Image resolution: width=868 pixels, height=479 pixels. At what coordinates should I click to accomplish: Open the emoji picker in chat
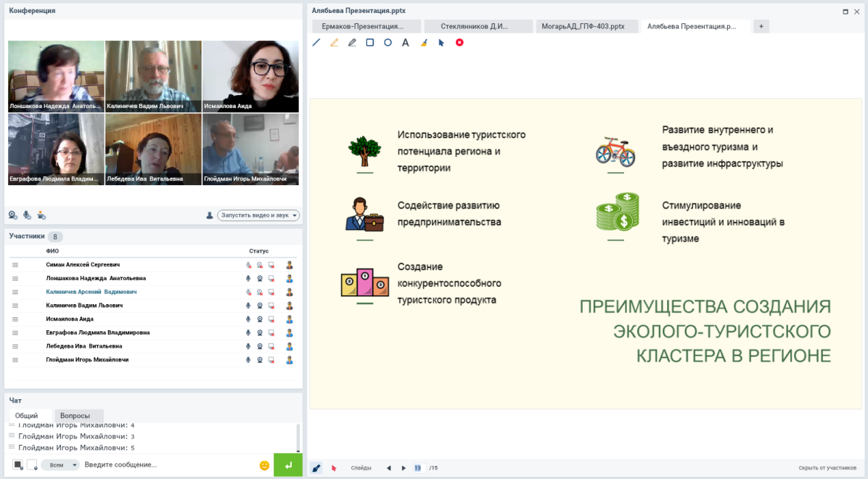click(264, 465)
